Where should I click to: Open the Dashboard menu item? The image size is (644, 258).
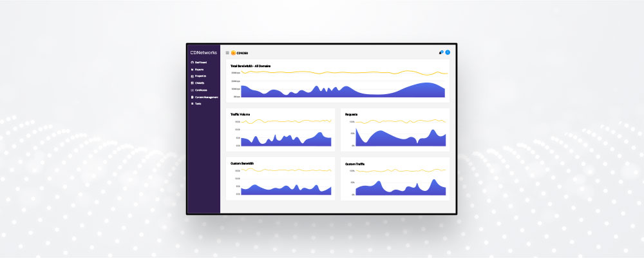(x=201, y=63)
